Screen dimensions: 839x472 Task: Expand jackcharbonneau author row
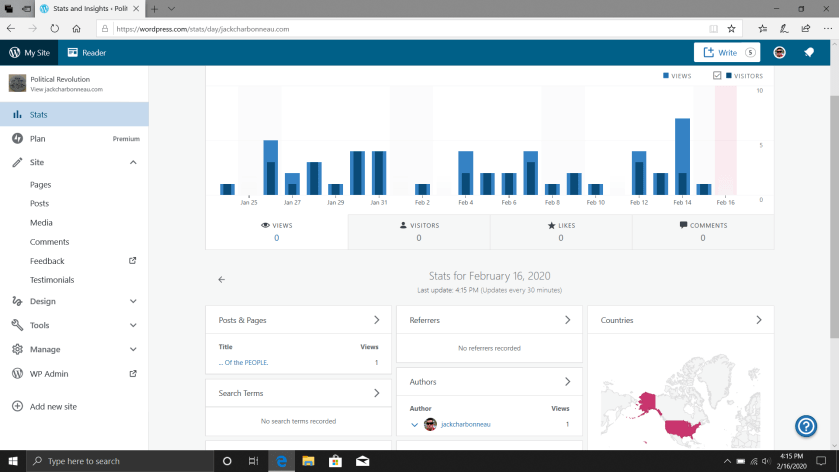(x=415, y=424)
